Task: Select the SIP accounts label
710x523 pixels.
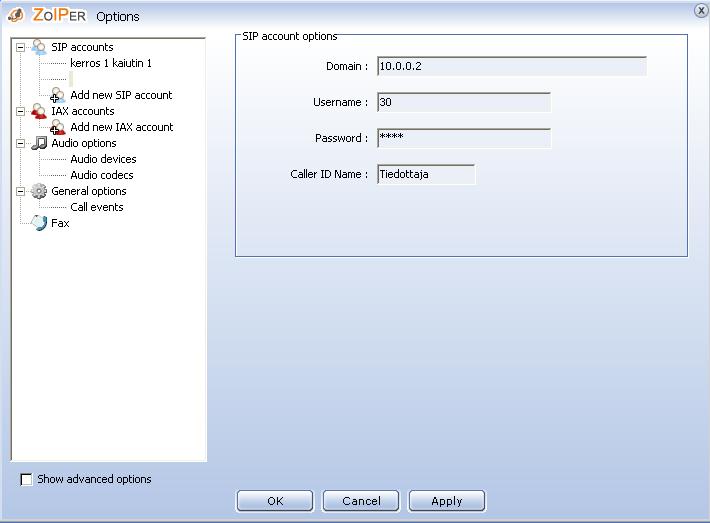Action: point(82,47)
